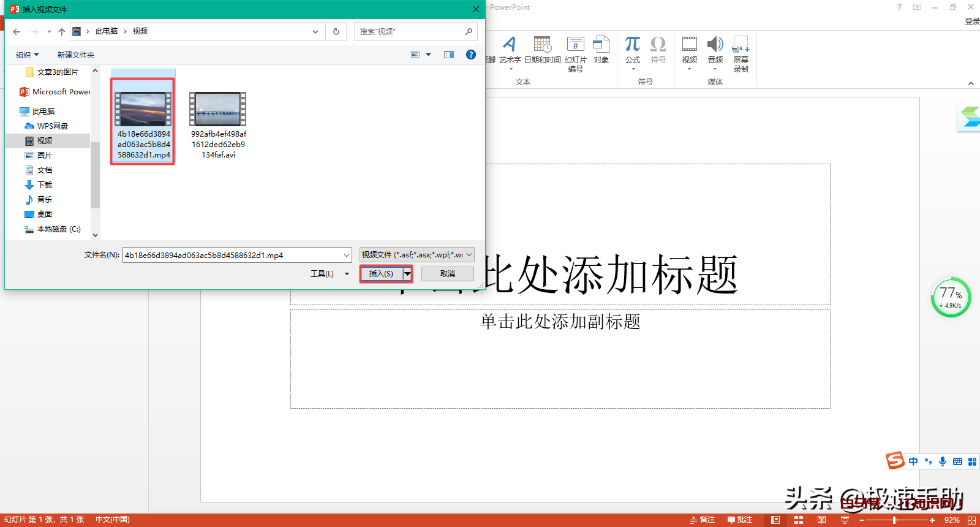980x527 pixels.
Task: Switch to slide sorter view in status bar
Action: [799, 520]
